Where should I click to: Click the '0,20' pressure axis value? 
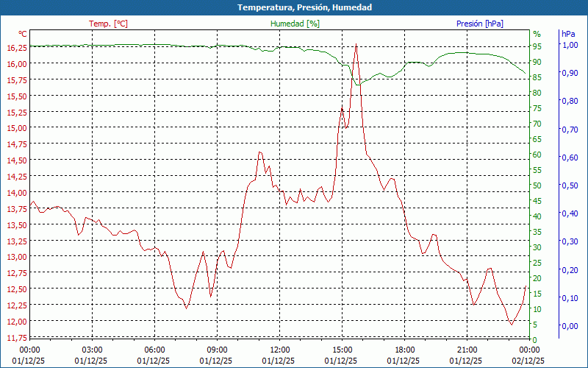569,269
